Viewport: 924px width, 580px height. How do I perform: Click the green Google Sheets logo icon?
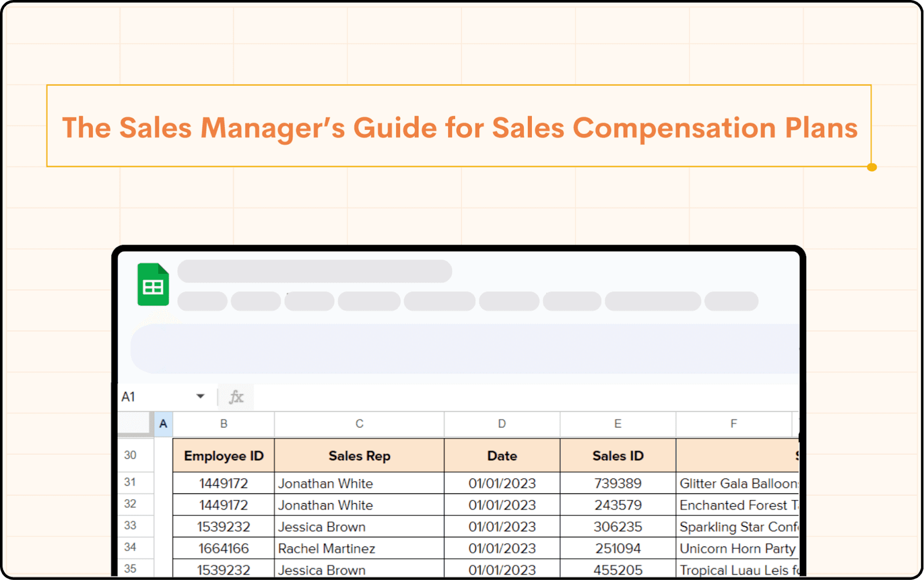click(153, 284)
